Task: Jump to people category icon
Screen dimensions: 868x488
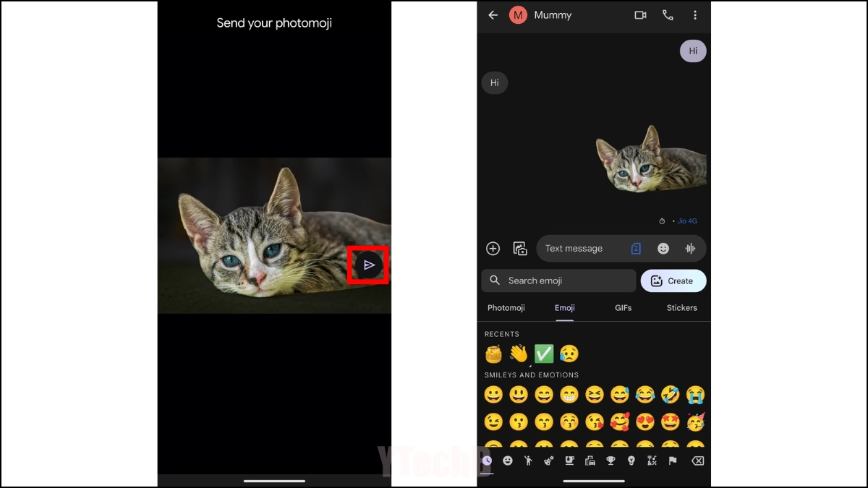Action: 528,461
